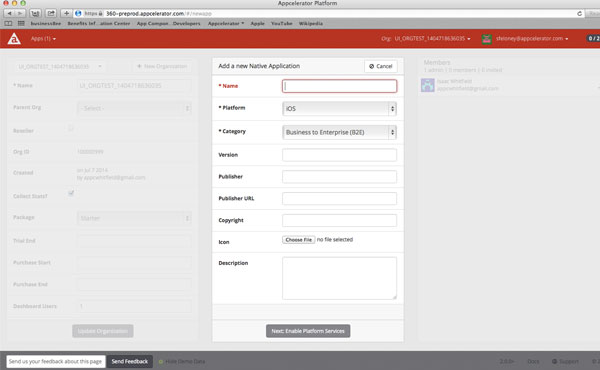Click the reload page icon
600x370 pixels.
point(579,13)
